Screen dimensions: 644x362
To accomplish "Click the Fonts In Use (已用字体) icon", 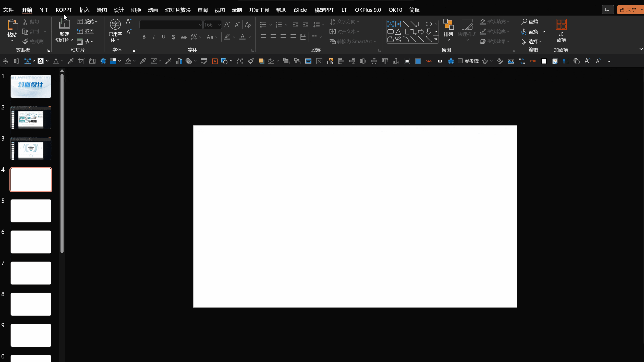I will [x=115, y=24].
